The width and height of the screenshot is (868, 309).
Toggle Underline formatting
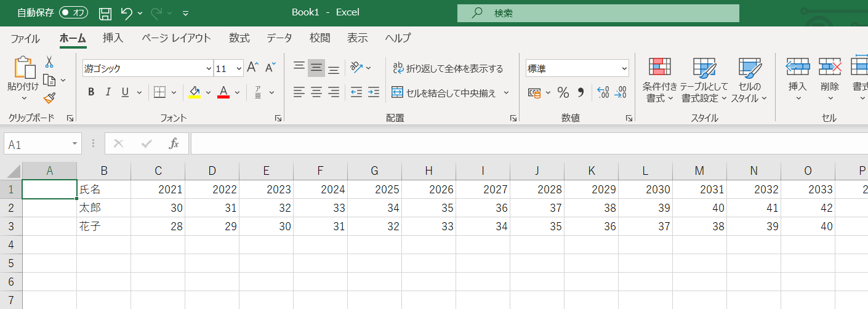(x=125, y=92)
